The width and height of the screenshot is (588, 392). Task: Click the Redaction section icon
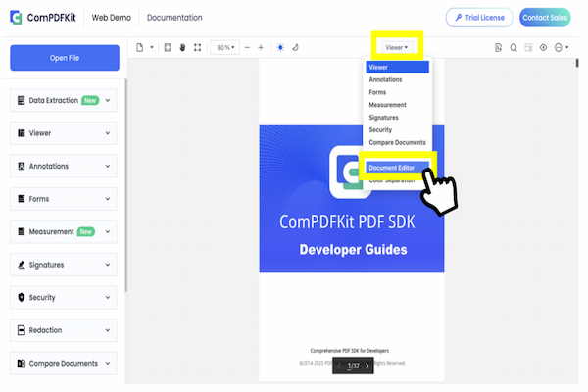pyautogui.click(x=22, y=330)
